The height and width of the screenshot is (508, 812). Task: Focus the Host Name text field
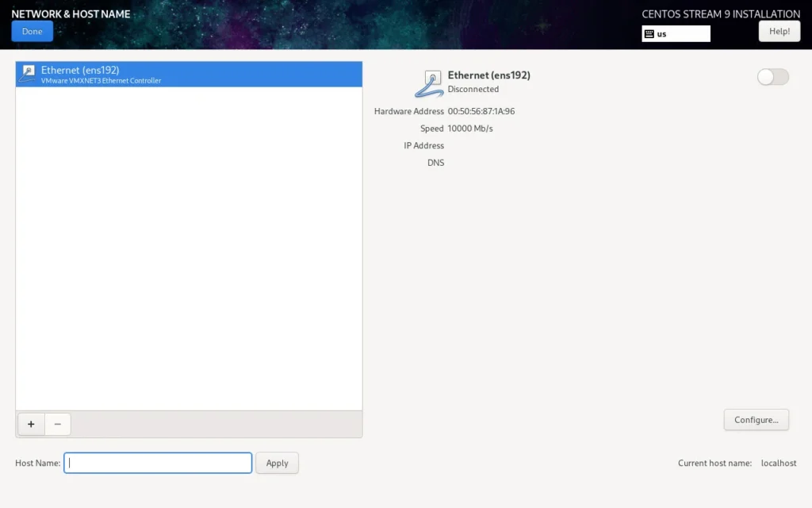coord(158,463)
